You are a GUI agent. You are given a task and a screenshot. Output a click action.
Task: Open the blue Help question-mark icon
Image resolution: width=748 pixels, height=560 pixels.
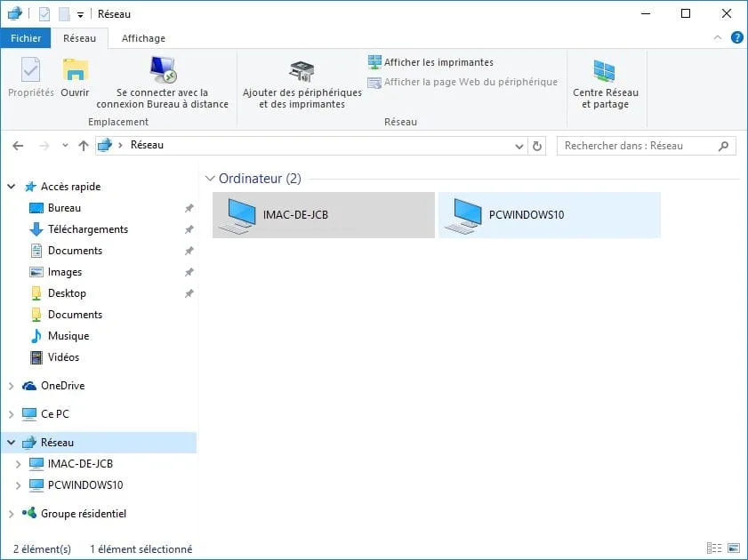point(736,37)
